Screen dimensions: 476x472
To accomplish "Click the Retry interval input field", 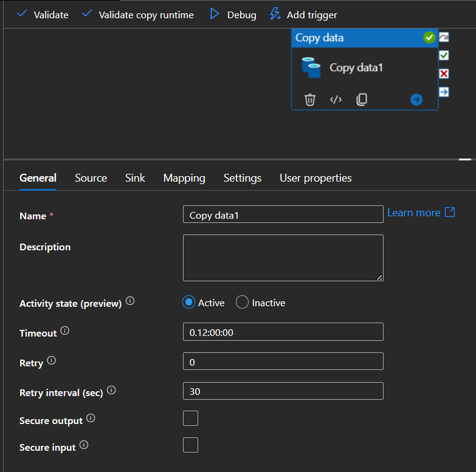I will click(283, 391).
